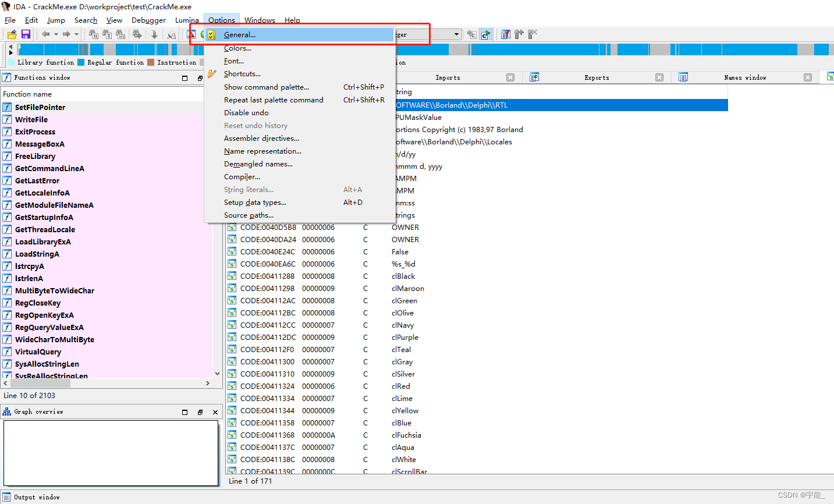The image size is (834, 504).
Task: Click the navigation band left scroll arrow
Action: click(x=10, y=46)
